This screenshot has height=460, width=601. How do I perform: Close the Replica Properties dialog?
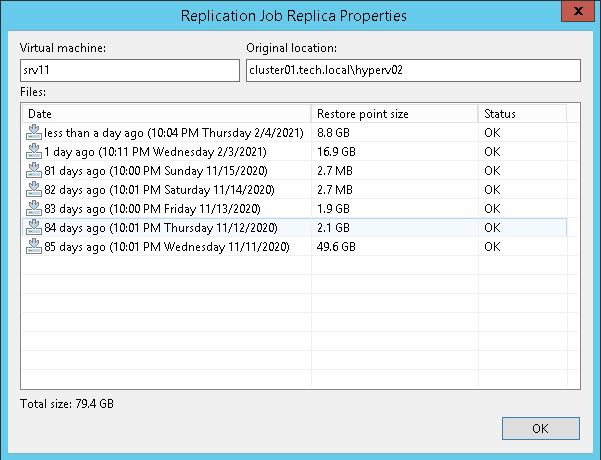578,11
